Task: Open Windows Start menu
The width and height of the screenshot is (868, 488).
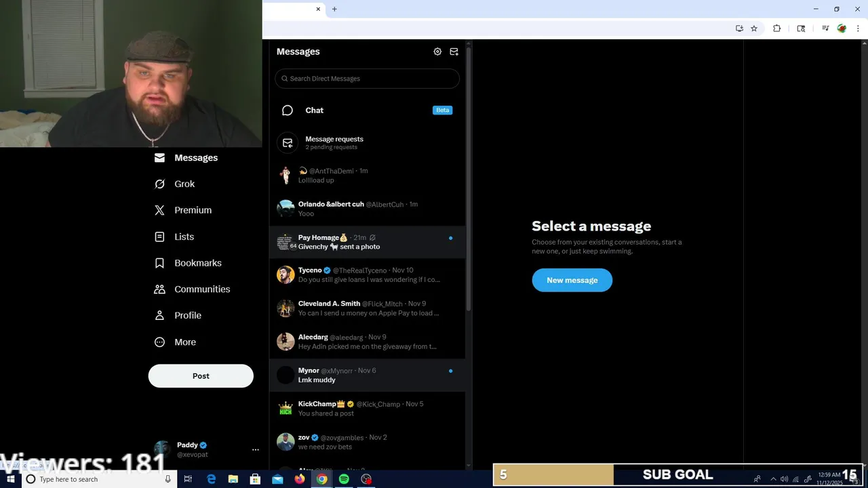Action: coord(11,479)
